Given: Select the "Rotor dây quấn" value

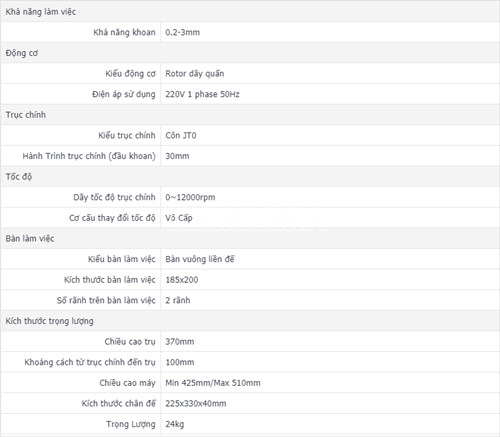Looking at the screenshot, I should (195, 74).
